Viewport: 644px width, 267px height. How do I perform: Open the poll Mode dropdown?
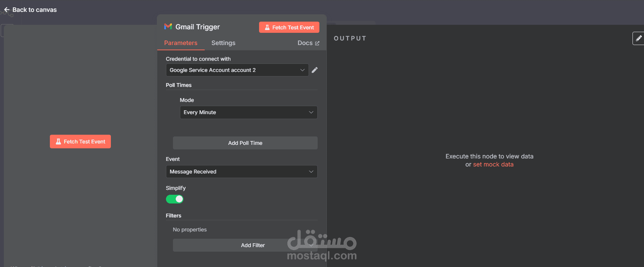249,112
